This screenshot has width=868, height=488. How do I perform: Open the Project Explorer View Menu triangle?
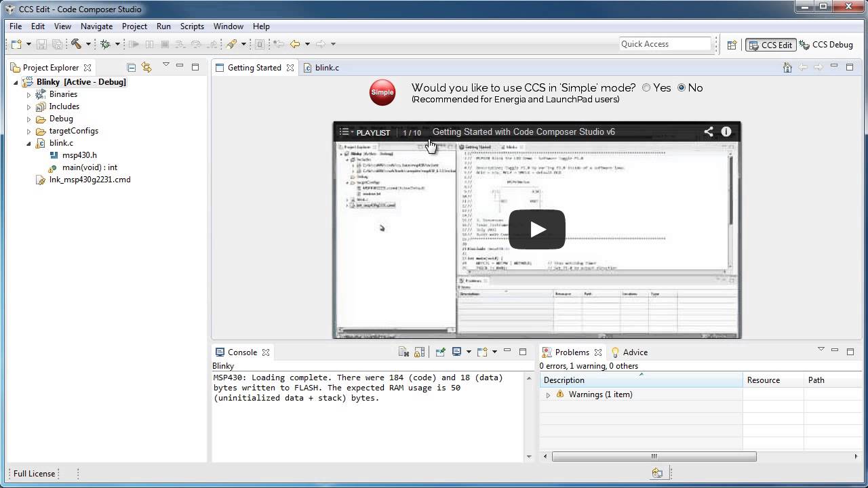(x=165, y=65)
